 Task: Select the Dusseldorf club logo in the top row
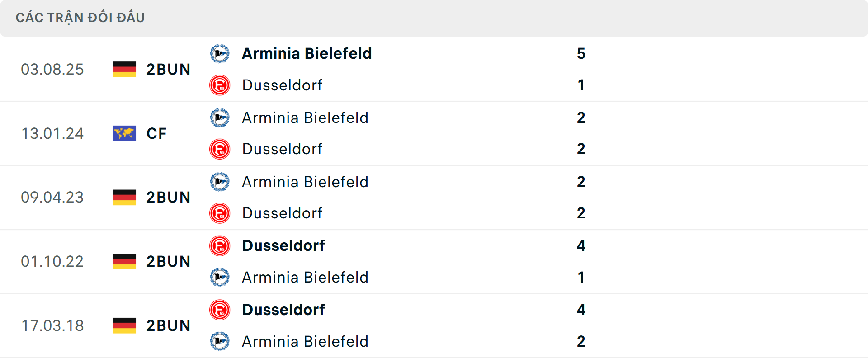(x=220, y=85)
